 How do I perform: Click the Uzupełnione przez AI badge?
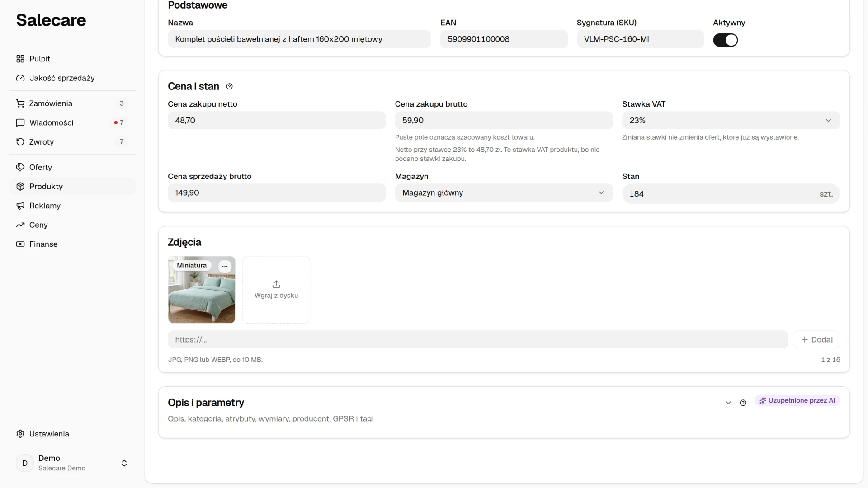pos(797,400)
